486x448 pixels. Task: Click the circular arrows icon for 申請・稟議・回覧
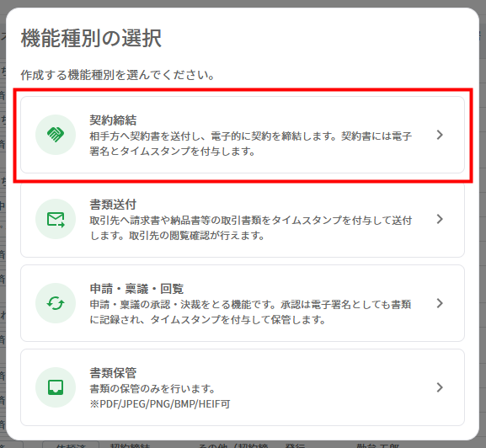[x=56, y=303]
